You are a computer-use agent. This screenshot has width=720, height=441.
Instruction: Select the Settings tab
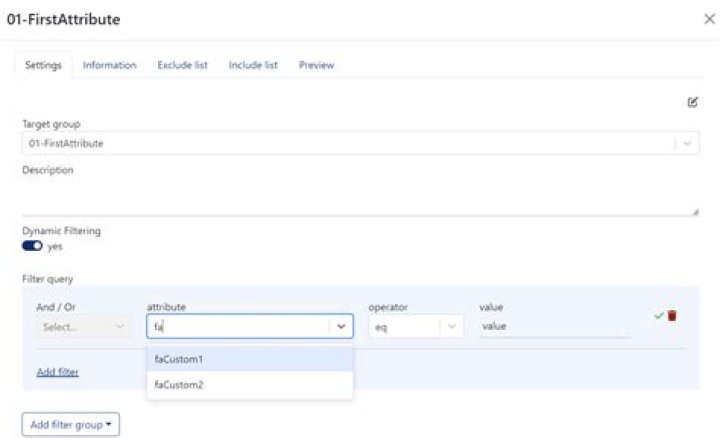pos(44,65)
